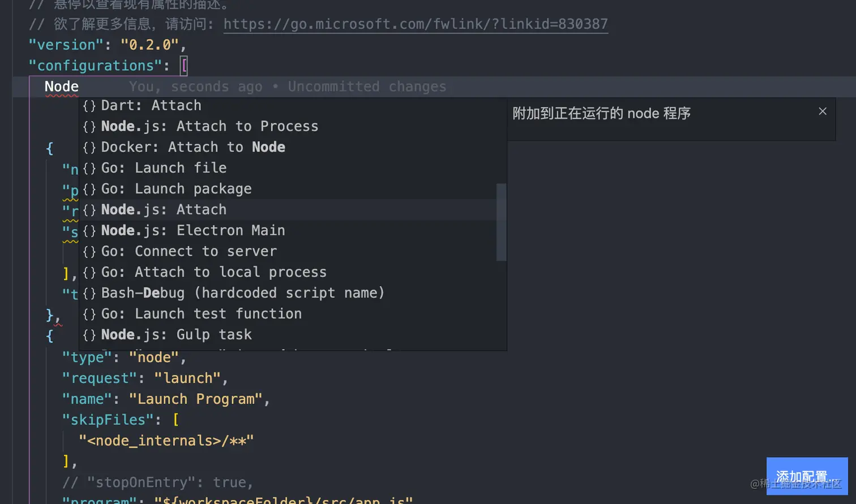Click the "Node" snippet placeholder text
This screenshot has height=504, width=856.
(x=61, y=87)
